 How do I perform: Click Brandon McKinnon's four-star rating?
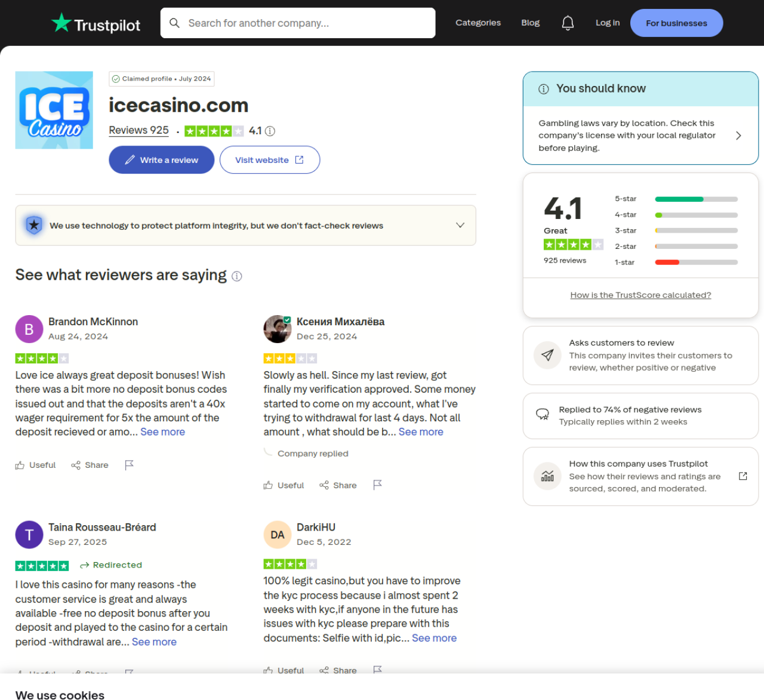[42, 359]
